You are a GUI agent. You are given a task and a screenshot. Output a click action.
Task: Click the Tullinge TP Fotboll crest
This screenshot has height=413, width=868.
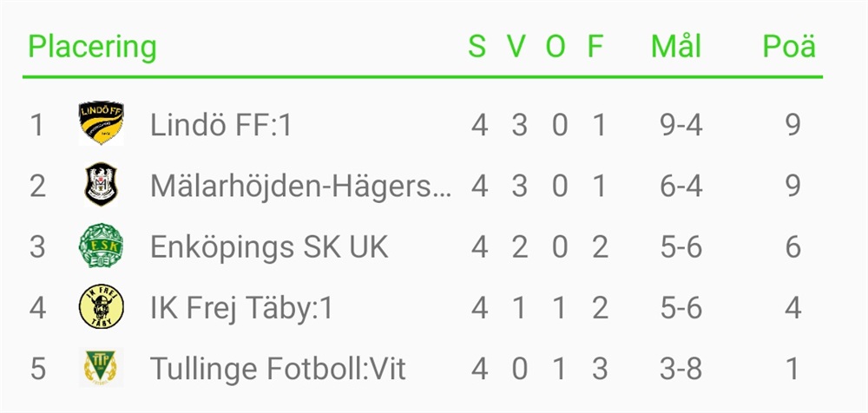[101, 368]
